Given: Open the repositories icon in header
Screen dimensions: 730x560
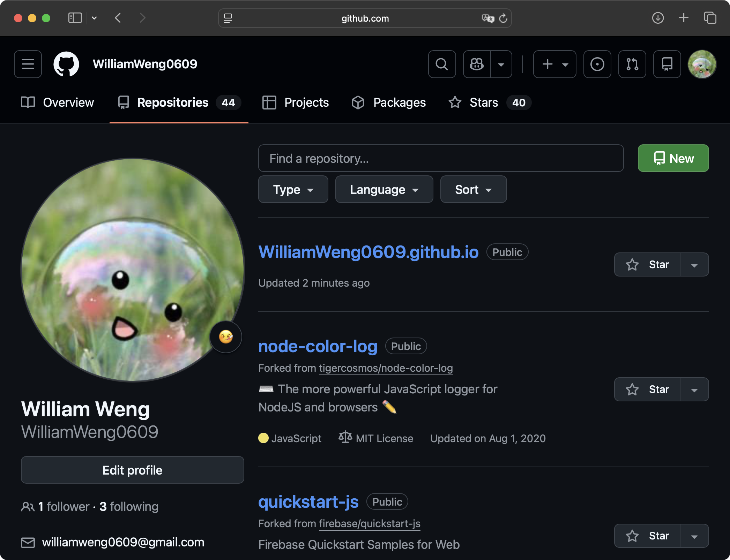Looking at the screenshot, I should [667, 64].
